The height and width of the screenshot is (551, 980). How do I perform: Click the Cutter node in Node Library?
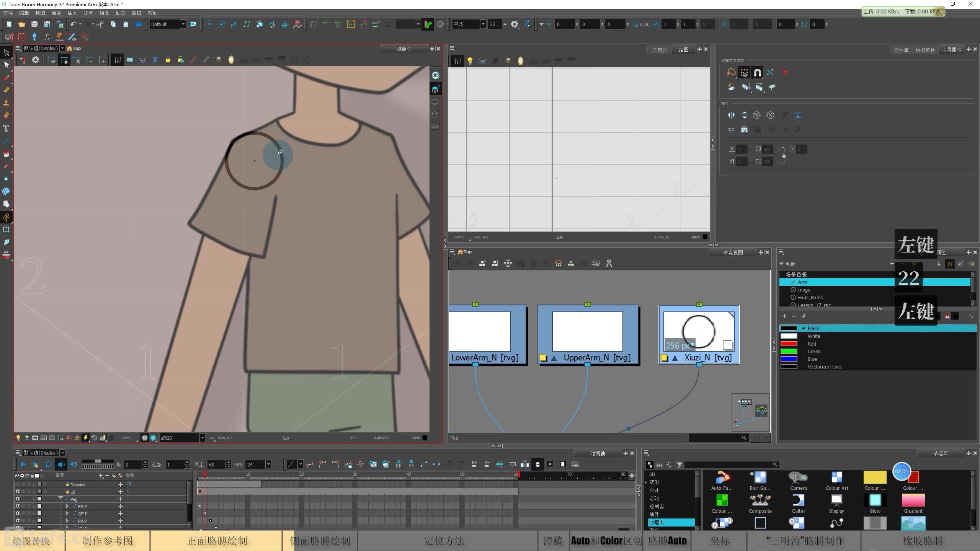click(798, 504)
